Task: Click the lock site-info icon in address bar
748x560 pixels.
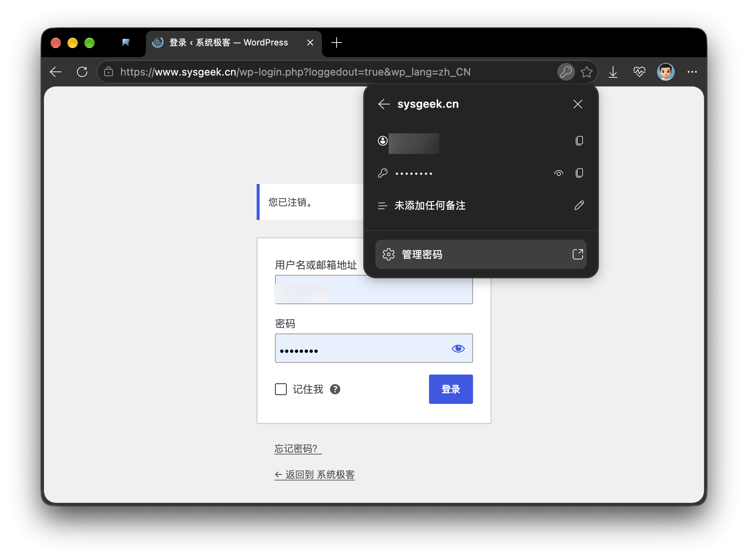Action: pyautogui.click(x=109, y=72)
